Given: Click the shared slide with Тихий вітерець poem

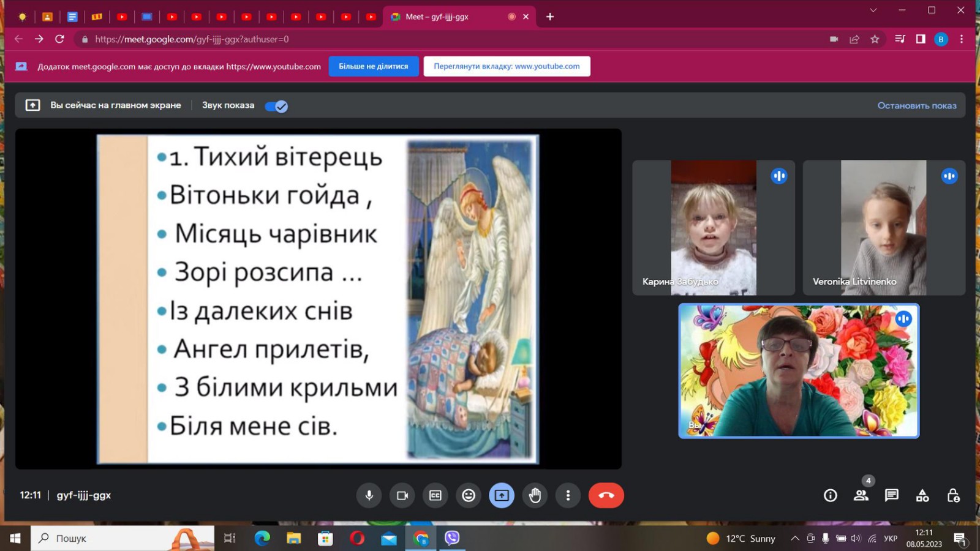Looking at the screenshot, I should point(318,299).
